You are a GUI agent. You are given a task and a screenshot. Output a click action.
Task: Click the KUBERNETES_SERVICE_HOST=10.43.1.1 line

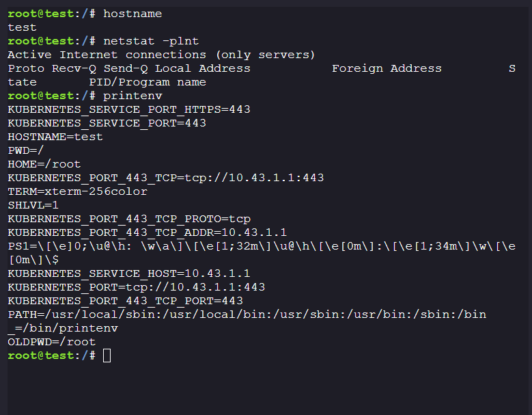pos(129,273)
